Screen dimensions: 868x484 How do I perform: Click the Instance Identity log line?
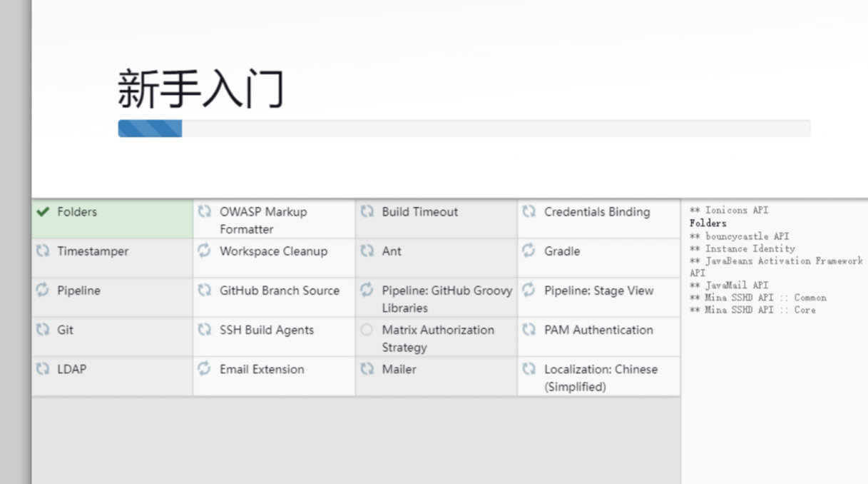click(x=742, y=248)
